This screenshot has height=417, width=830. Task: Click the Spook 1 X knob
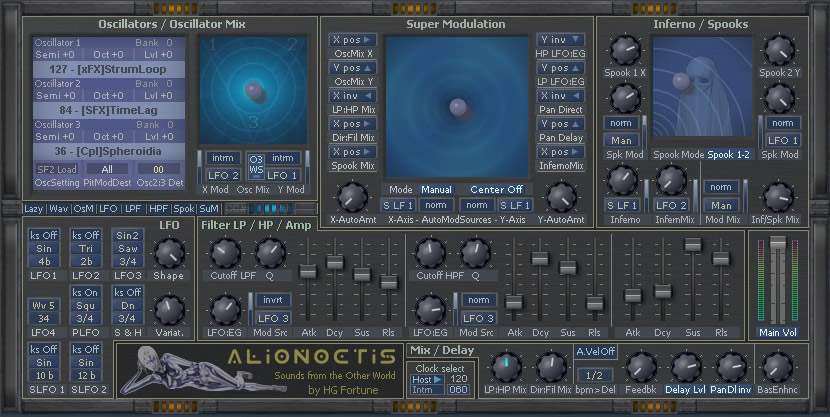point(625,51)
